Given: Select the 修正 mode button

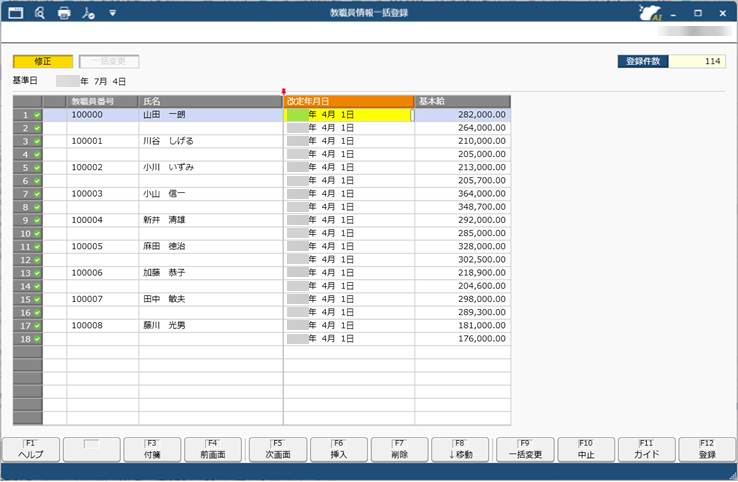Looking at the screenshot, I should pyautogui.click(x=41, y=62).
